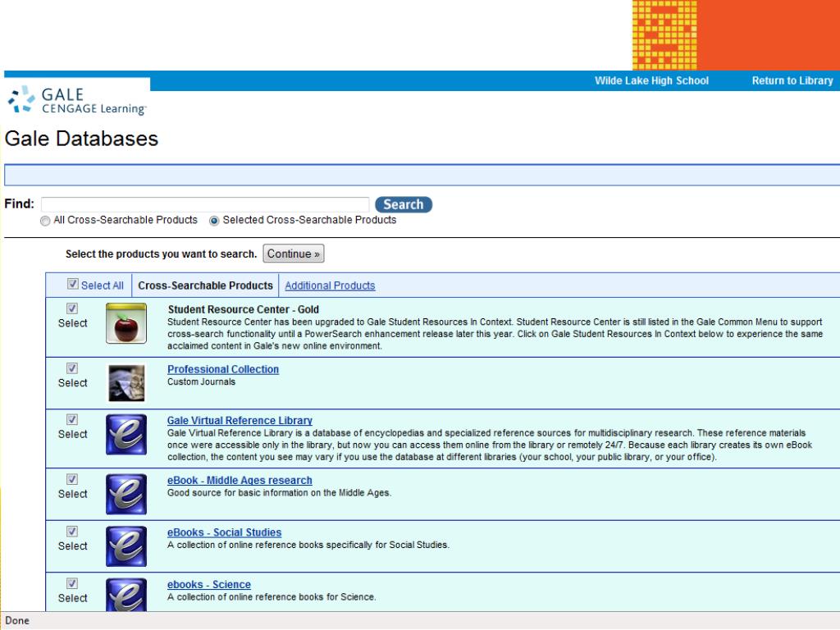Open the ebooks - Science link

(209, 584)
